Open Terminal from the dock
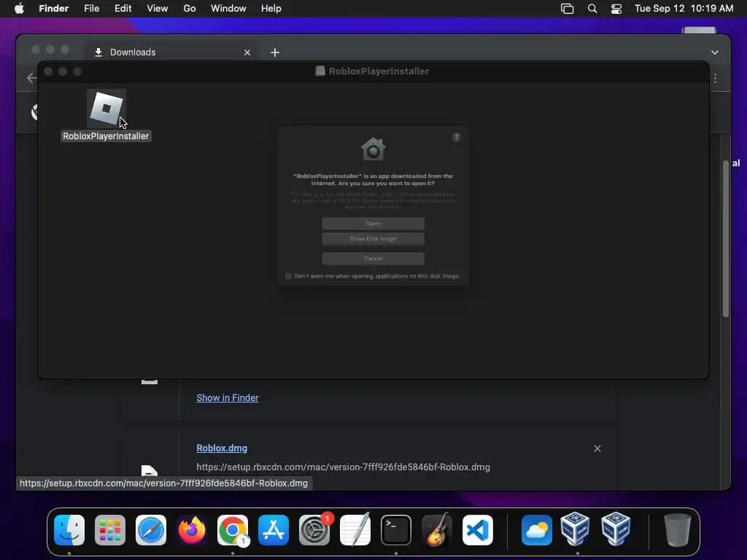This screenshot has width=747, height=560. pos(396,530)
